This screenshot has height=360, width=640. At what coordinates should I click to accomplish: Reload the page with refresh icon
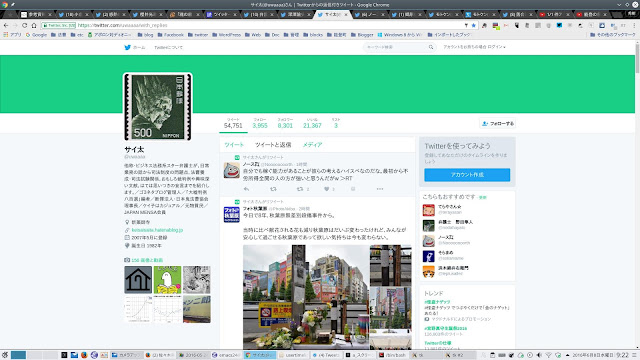tap(24, 25)
